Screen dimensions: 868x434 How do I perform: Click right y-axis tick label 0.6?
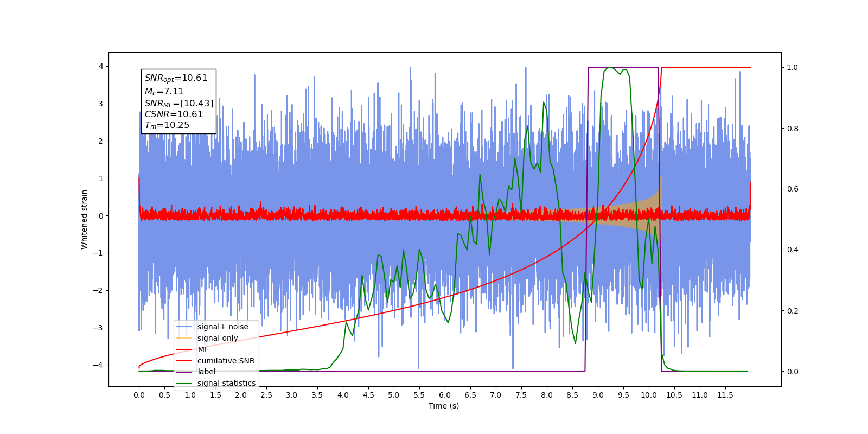pos(793,189)
